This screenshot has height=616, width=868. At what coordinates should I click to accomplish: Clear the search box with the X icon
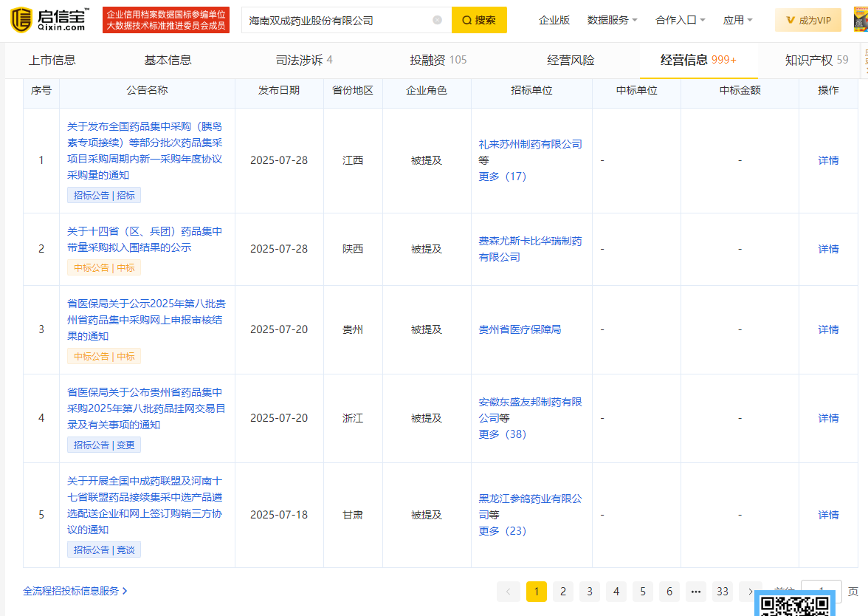[437, 20]
